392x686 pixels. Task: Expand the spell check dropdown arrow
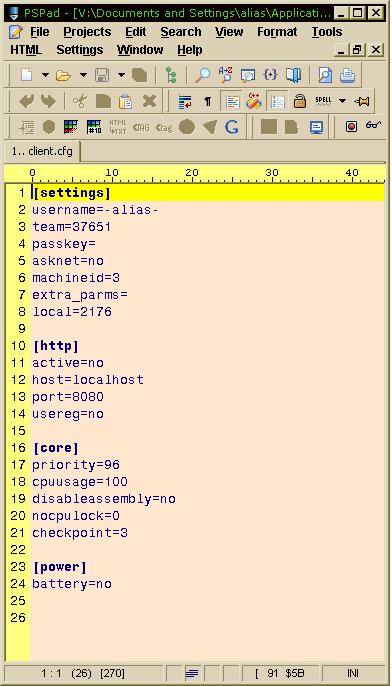coord(342,101)
